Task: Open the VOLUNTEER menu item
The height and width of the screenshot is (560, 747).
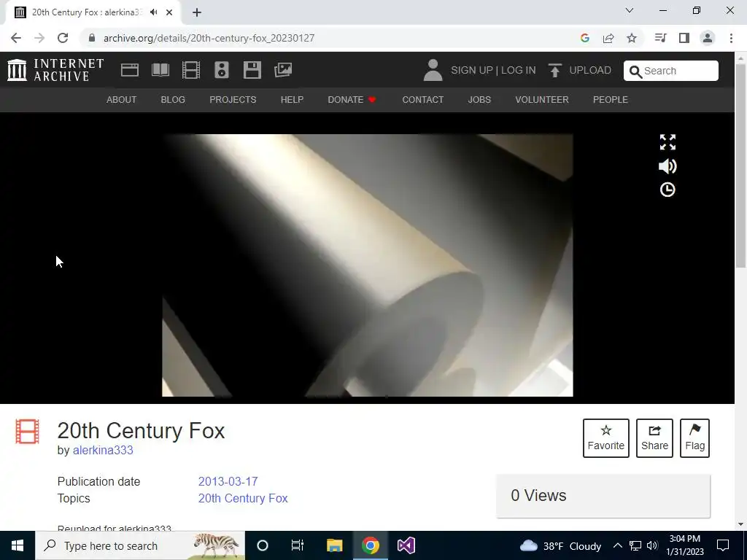Action: pyautogui.click(x=542, y=99)
